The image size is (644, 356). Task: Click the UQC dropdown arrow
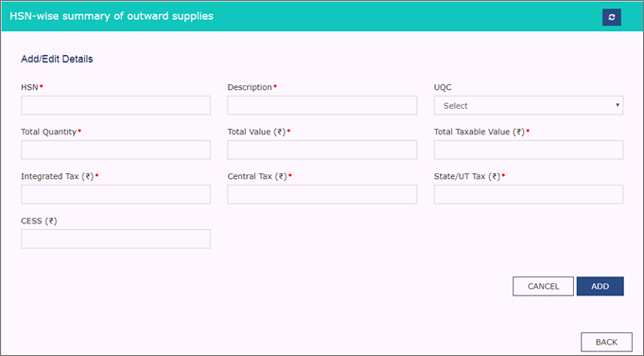[x=618, y=105]
